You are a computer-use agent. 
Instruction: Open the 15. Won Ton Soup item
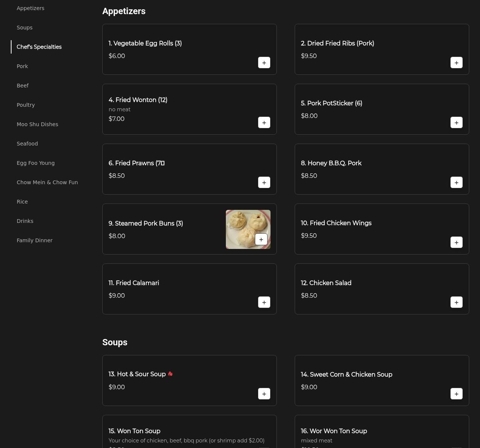pyautogui.click(x=189, y=432)
